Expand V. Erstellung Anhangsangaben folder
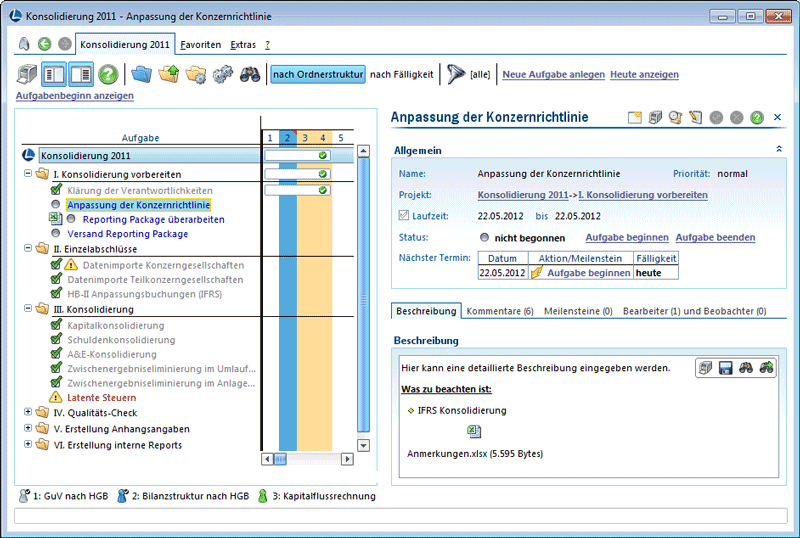This screenshot has height=538, width=800. coord(28,428)
